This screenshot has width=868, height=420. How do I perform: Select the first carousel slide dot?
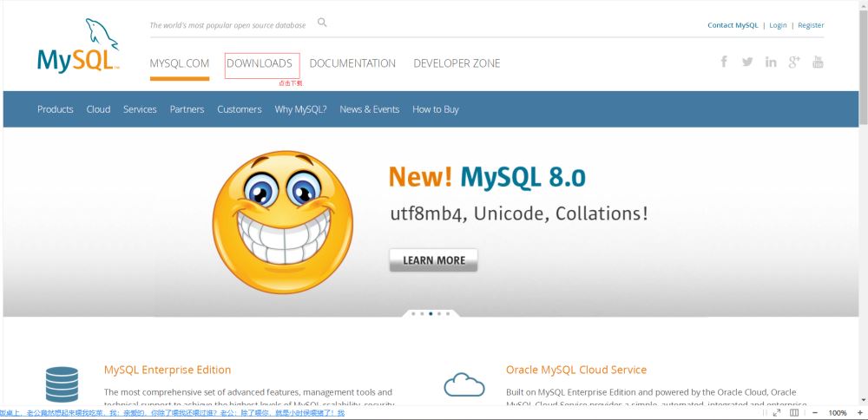point(413,314)
